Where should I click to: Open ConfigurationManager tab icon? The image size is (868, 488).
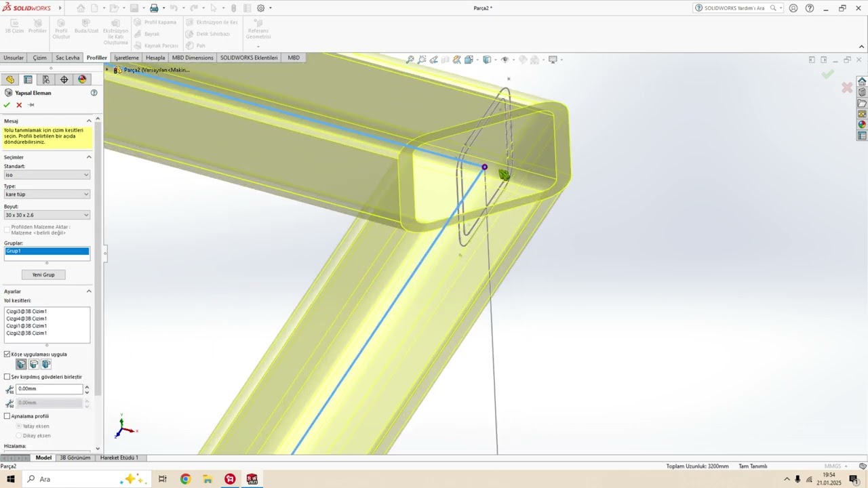point(46,79)
